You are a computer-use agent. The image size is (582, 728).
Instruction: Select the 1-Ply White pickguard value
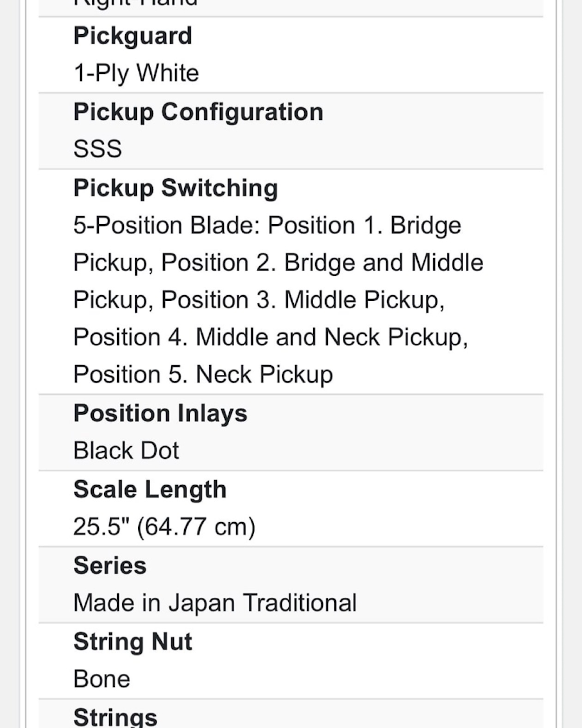click(136, 73)
